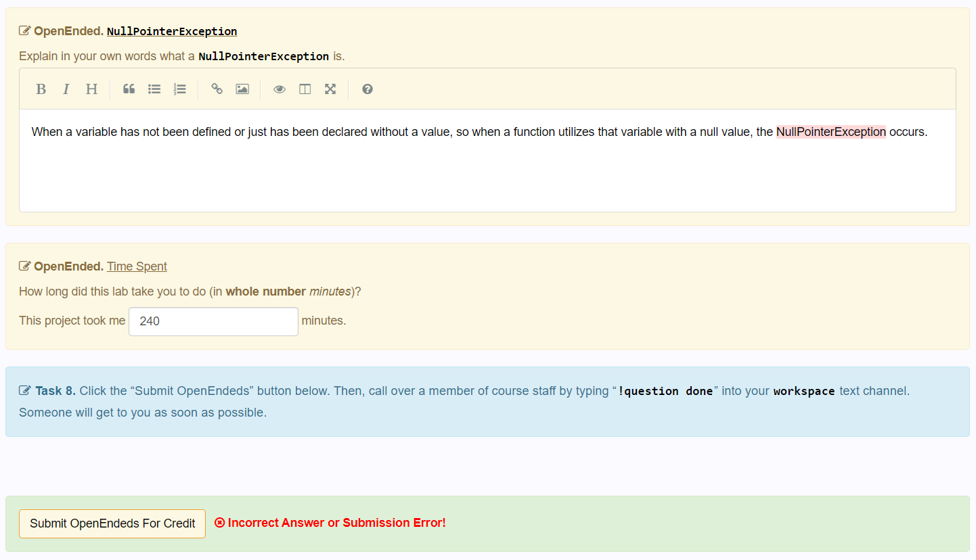The height and width of the screenshot is (560, 976).
Task: Open the Time Spent question link
Action: [x=137, y=266]
